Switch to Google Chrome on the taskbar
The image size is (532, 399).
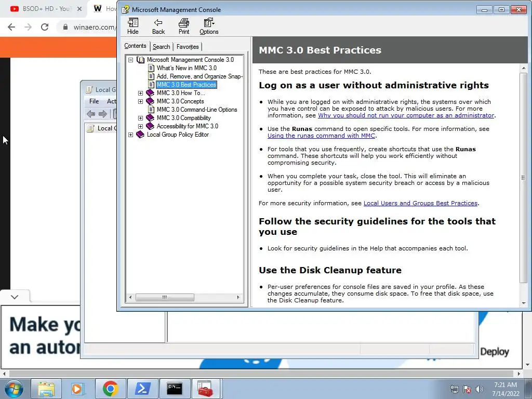(x=110, y=389)
